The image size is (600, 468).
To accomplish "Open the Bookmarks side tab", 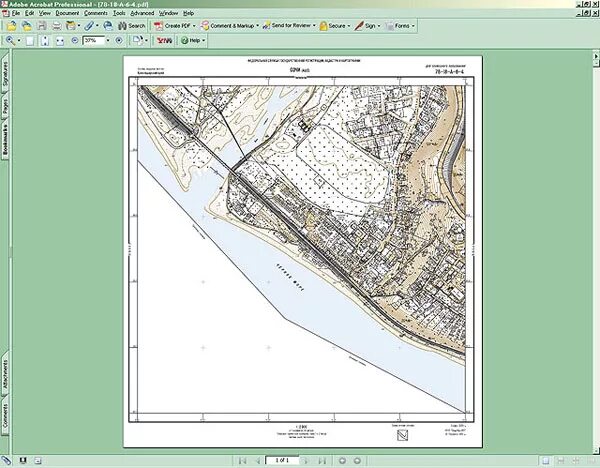I will pos(5,139).
